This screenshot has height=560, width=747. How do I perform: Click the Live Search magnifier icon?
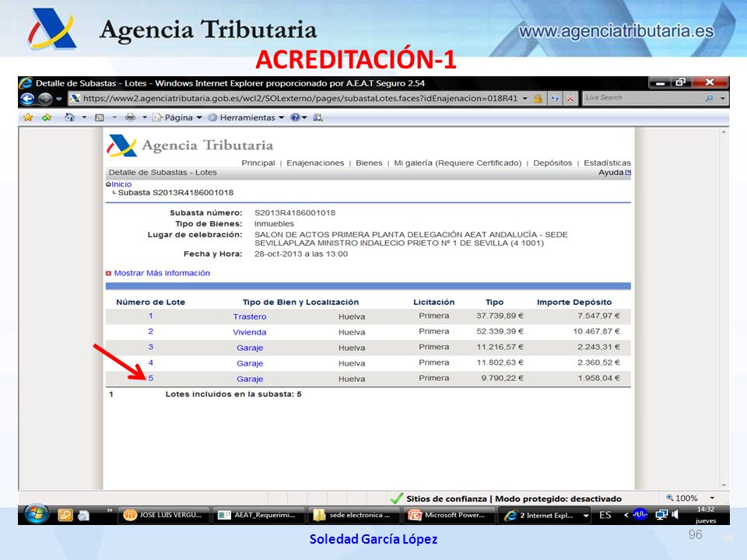point(710,98)
